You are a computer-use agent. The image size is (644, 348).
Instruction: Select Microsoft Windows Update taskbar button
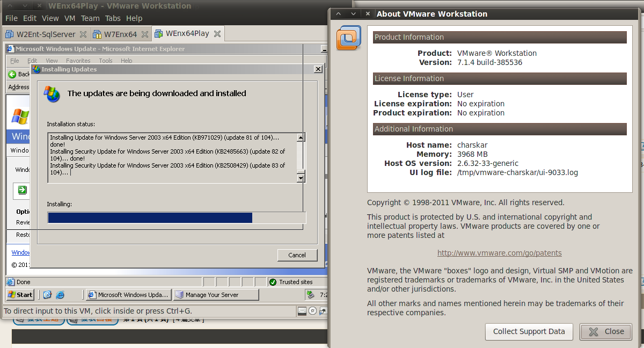[128, 295]
